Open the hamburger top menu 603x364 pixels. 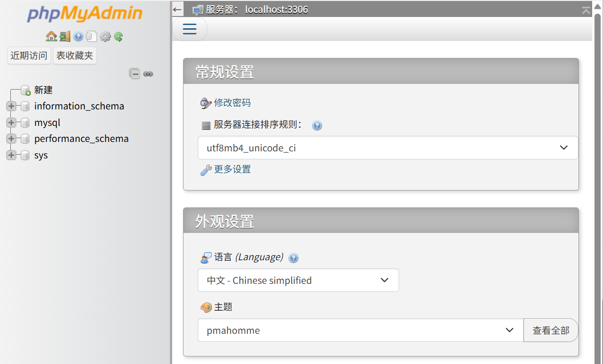coord(189,29)
